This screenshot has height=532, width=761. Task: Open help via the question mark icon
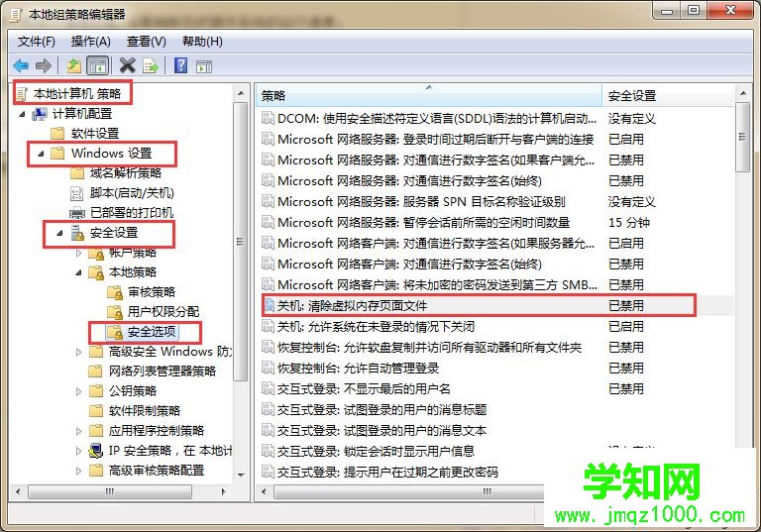pyautogui.click(x=180, y=65)
